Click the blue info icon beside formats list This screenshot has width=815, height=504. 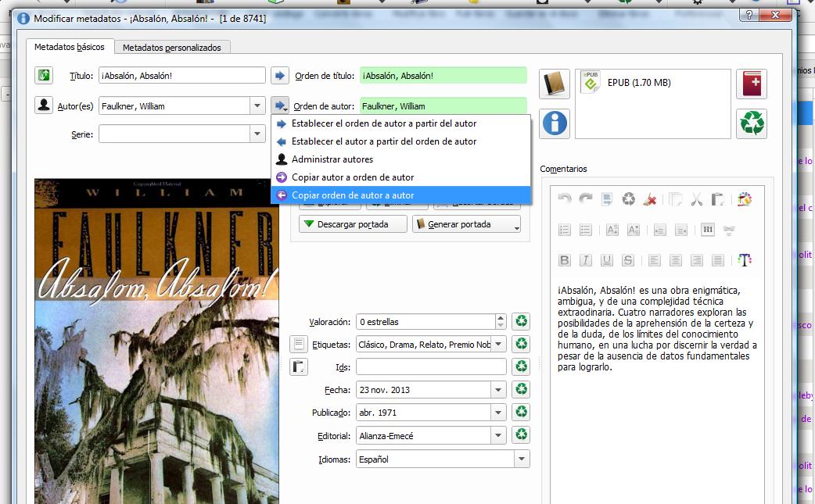pos(555,123)
